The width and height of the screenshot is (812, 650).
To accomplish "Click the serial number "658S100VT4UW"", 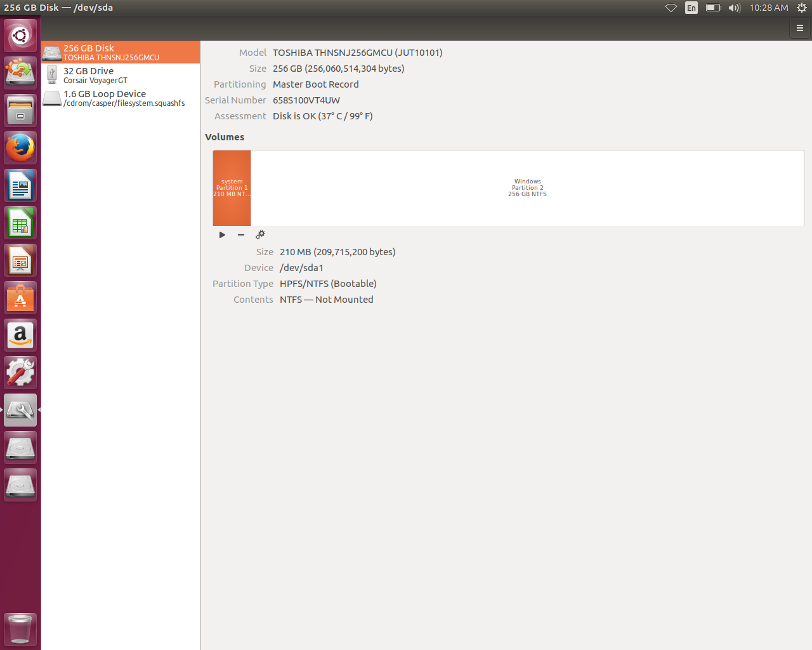I will point(306,100).
